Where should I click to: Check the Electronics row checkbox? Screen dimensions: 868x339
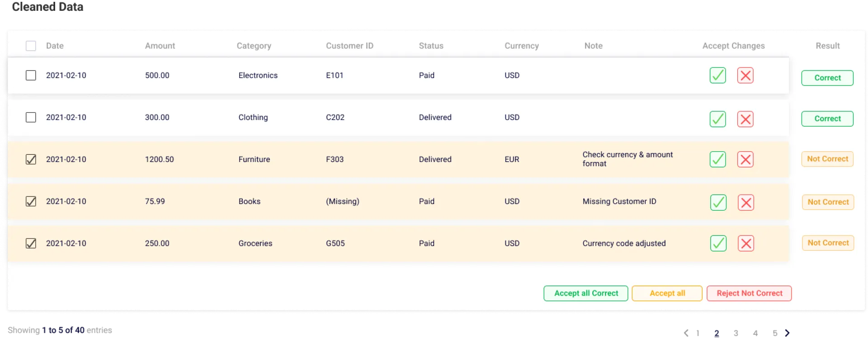click(31, 75)
